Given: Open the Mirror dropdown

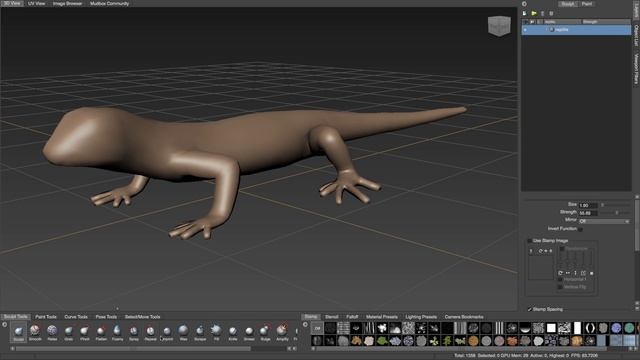Looking at the screenshot, I should (604, 221).
